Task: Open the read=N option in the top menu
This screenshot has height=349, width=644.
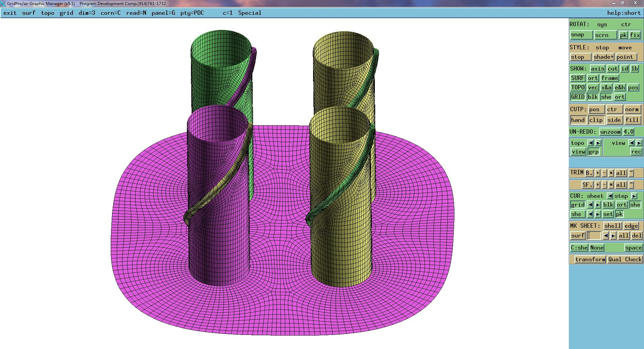Action: [136, 13]
